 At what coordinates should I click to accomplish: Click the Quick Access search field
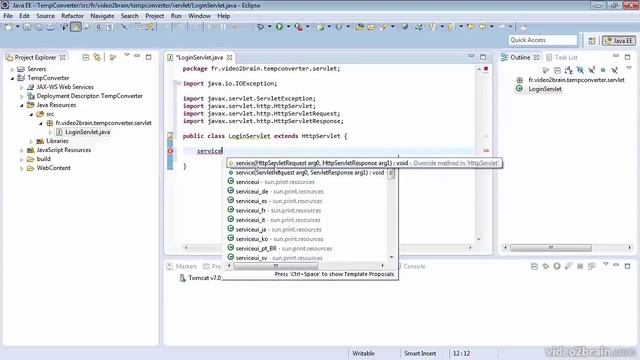(542, 40)
